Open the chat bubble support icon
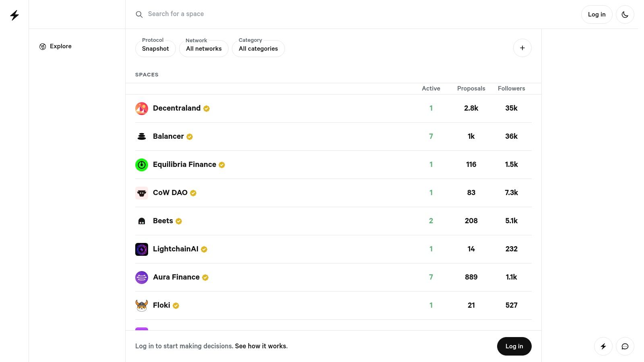Image resolution: width=644 pixels, height=362 pixels. [625, 346]
